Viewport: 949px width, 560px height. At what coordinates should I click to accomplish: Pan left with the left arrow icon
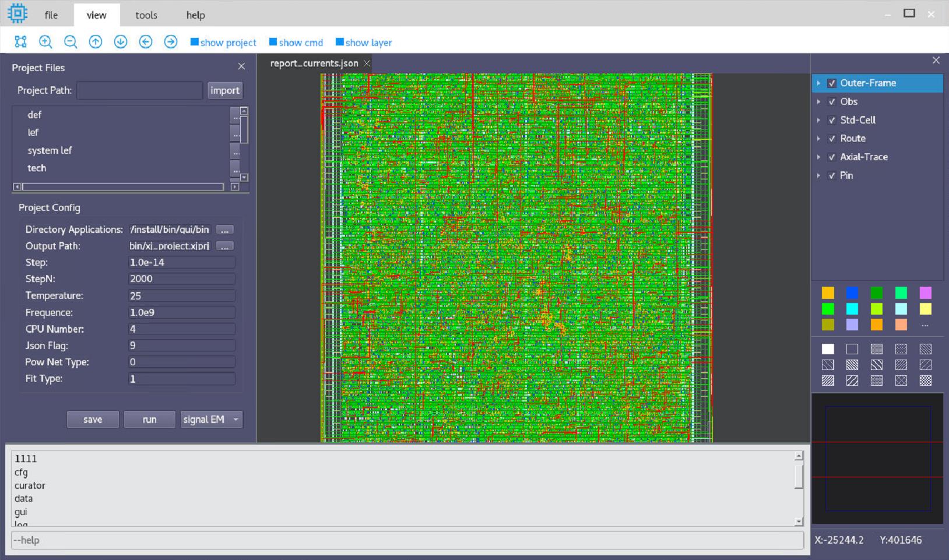point(146,42)
